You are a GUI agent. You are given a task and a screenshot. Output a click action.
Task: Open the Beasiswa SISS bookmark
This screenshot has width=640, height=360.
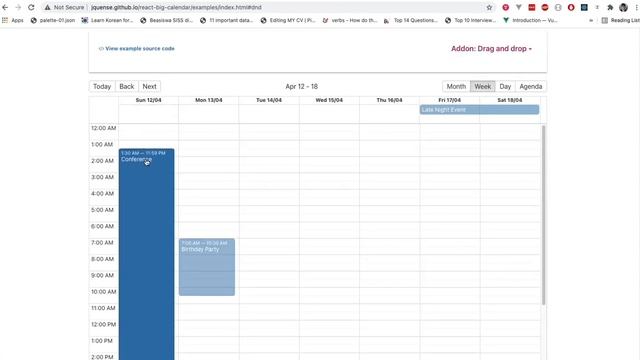point(167,20)
